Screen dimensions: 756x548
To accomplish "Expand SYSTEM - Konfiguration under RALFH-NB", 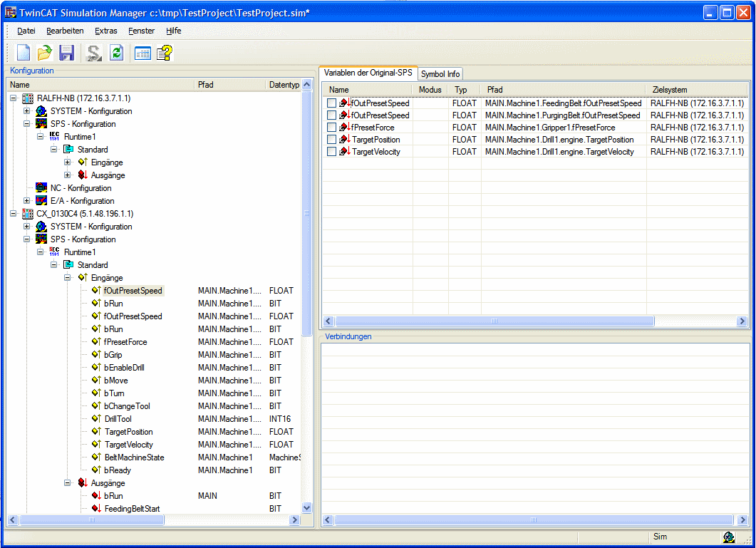I will pyautogui.click(x=27, y=111).
